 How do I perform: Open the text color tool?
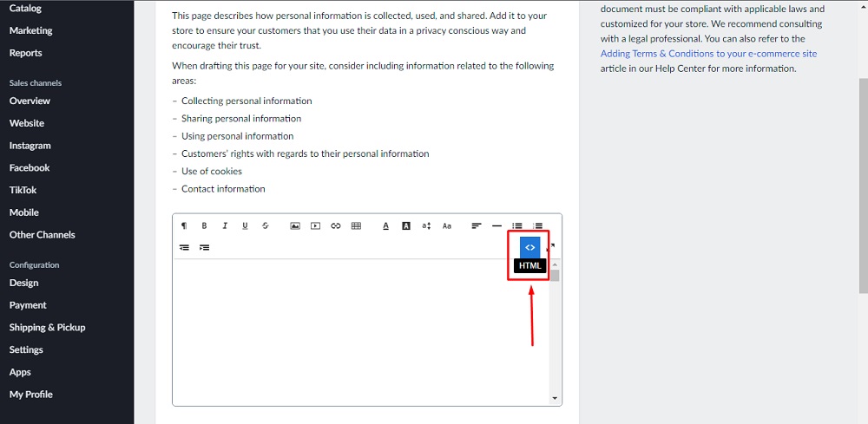[x=386, y=225]
